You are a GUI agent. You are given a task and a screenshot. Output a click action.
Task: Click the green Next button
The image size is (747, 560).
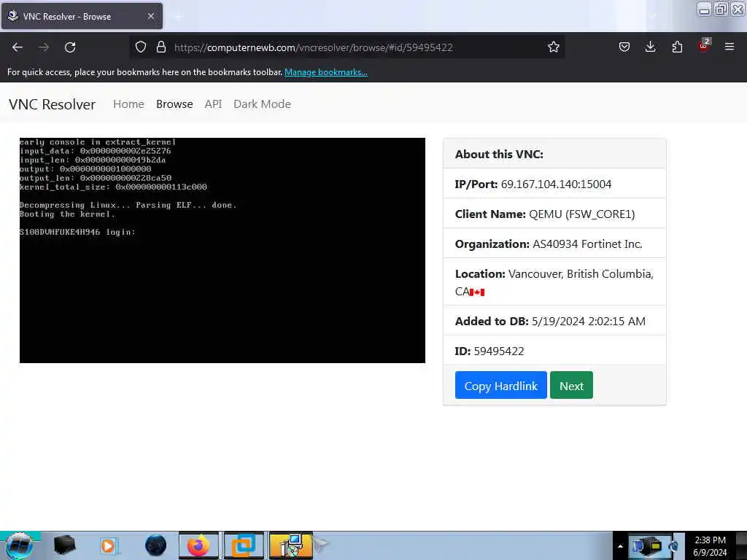(571, 385)
